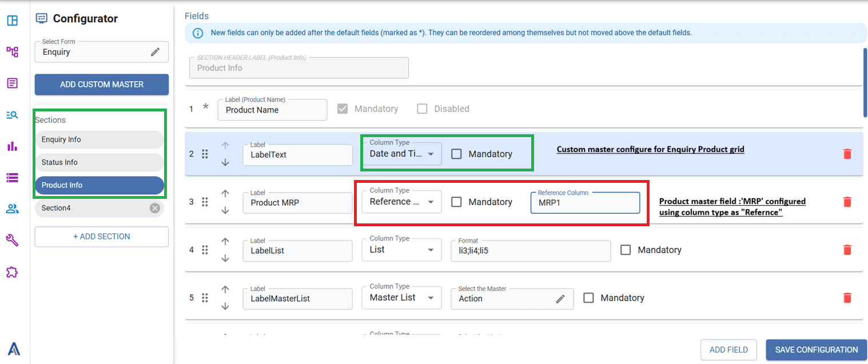Move LabelList field up with arrow
This screenshot has height=364, width=868.
click(x=225, y=242)
